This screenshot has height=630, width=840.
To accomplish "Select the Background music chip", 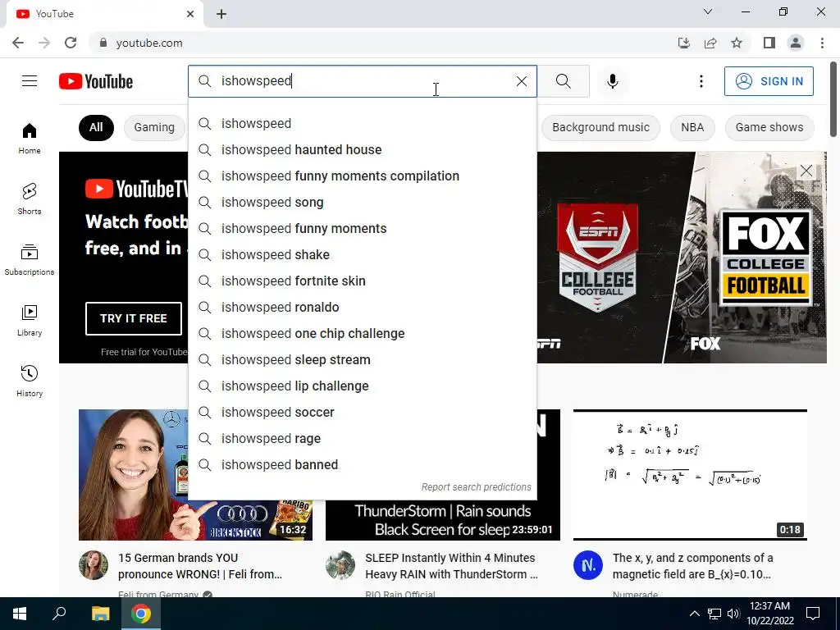I will click(x=600, y=127).
